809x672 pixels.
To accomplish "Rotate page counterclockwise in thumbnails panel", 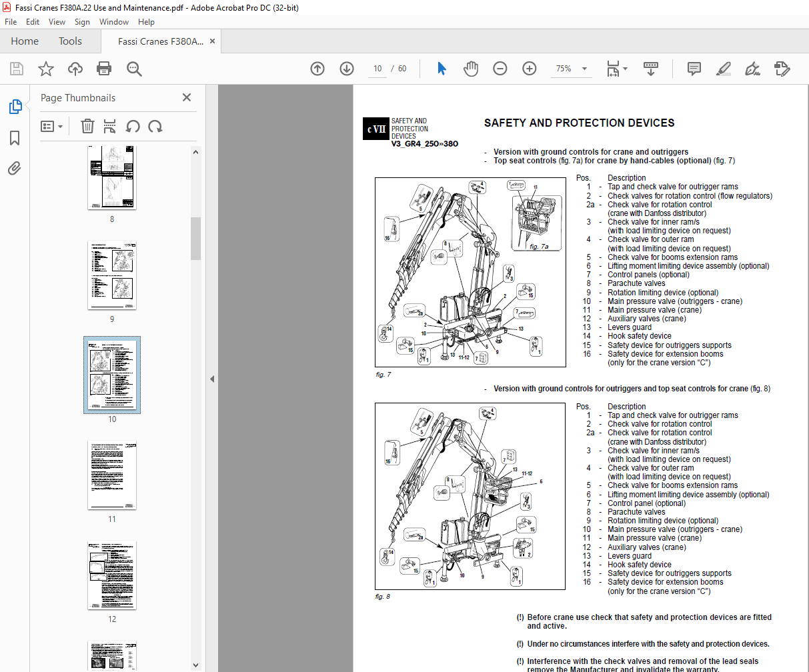I will tap(133, 126).
